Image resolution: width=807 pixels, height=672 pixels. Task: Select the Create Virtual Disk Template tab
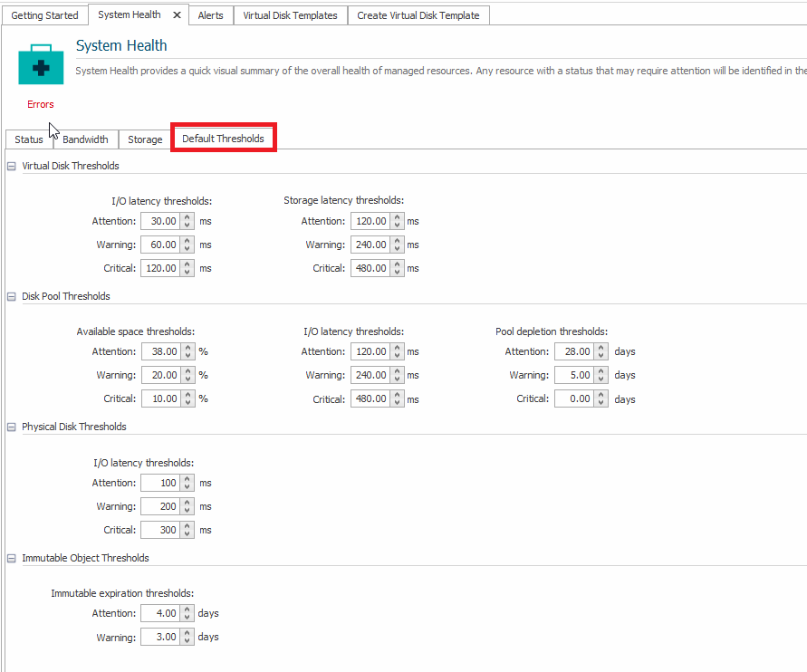418,15
